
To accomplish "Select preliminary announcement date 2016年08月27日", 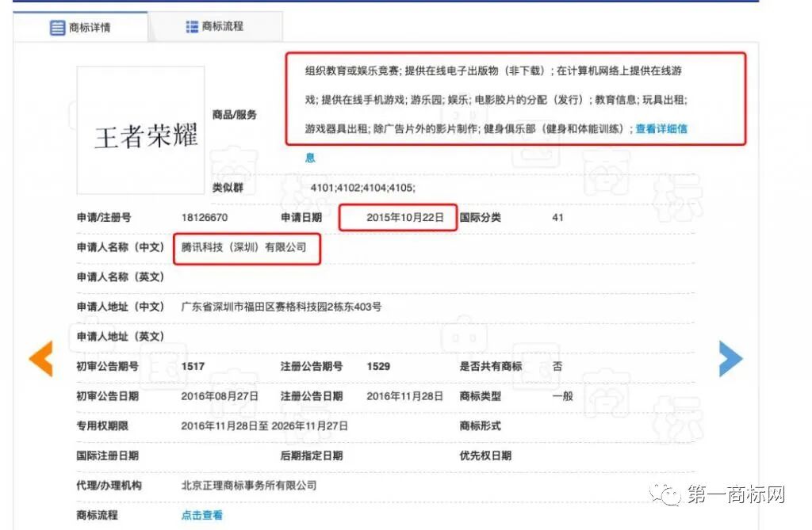I will click(x=220, y=396).
